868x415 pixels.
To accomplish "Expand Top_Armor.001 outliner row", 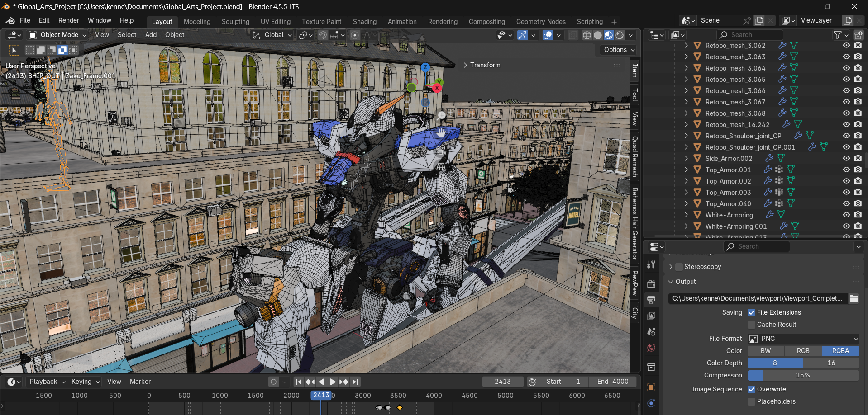I will (x=686, y=170).
